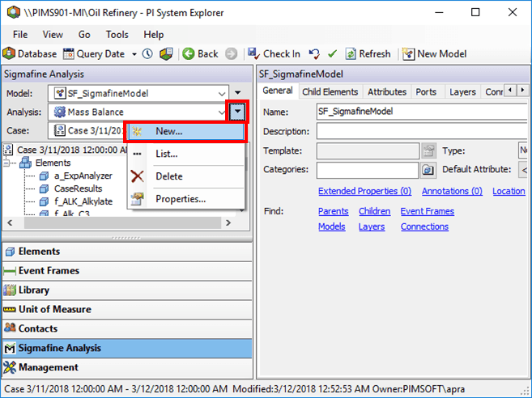This screenshot has width=532, height=398.
Task: Open the Case combo box
Action: coord(87,131)
